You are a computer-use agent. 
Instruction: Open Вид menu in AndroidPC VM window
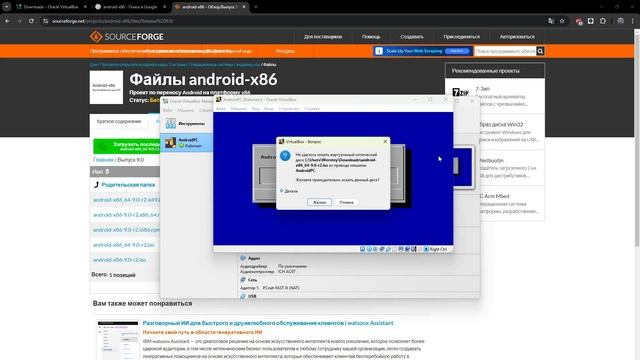pyautogui.click(x=256, y=109)
